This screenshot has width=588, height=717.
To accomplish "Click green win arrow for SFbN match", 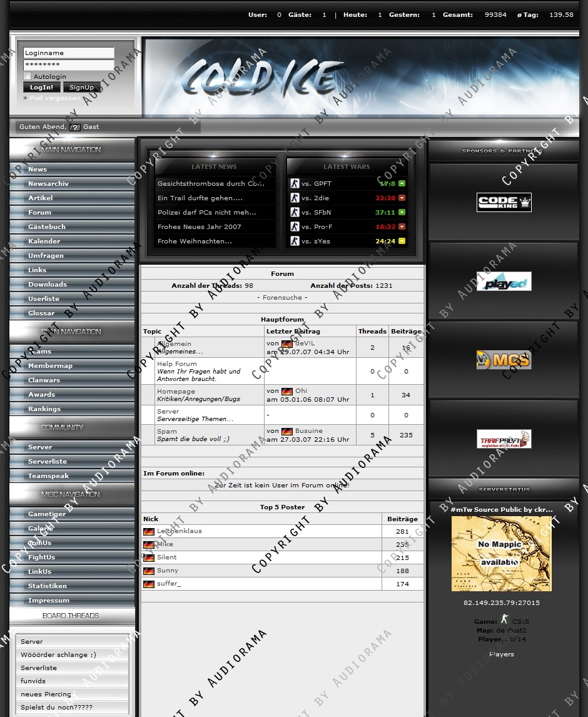I will point(402,212).
